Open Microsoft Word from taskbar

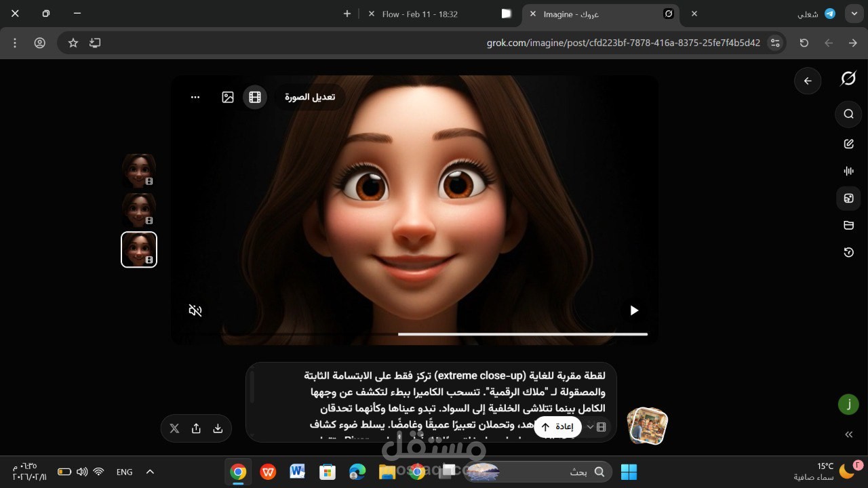pos(297,472)
